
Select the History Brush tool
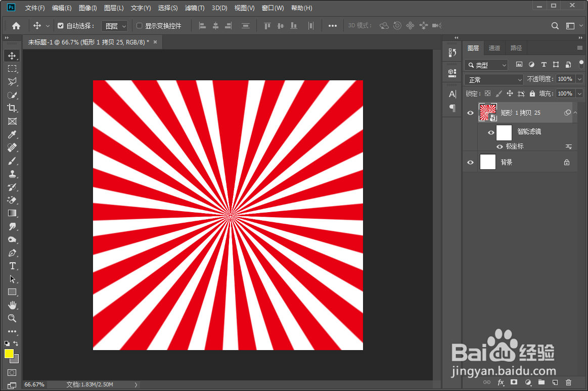click(12, 187)
